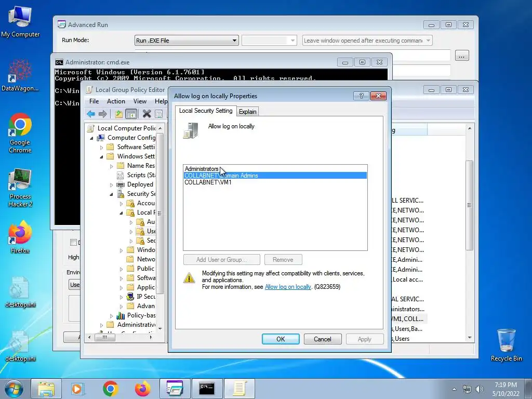Open the View menu
Viewport: 532px width, 399px height.
click(140, 101)
